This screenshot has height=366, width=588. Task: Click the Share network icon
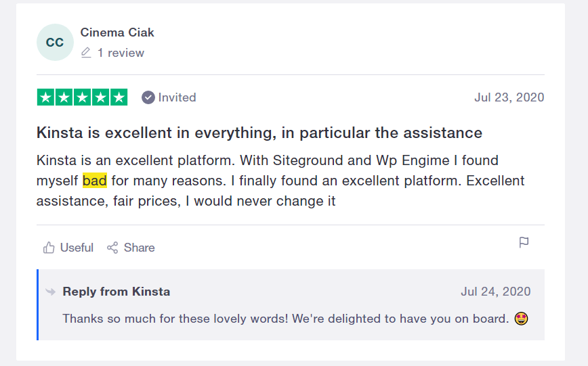(112, 248)
